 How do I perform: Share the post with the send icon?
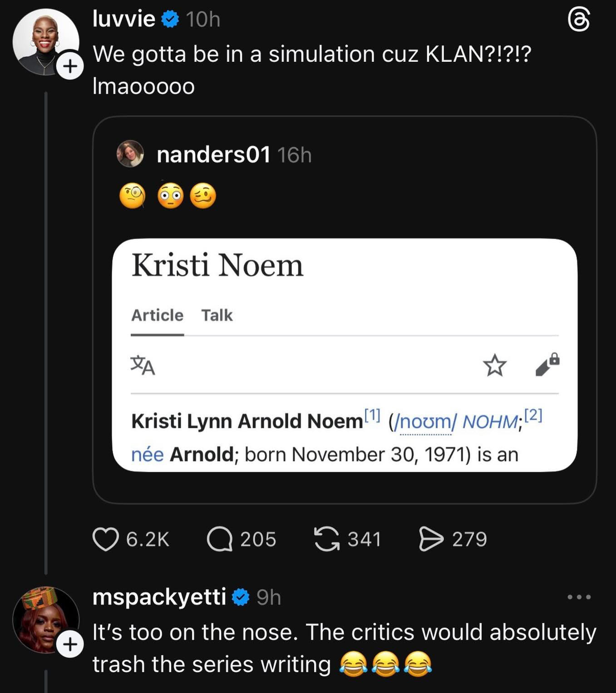pos(431,540)
